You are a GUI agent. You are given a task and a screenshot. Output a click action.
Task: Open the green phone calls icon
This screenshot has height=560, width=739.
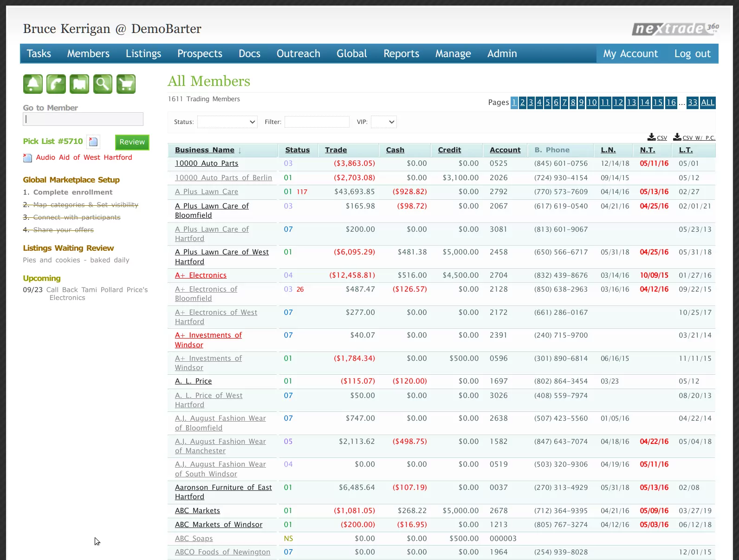point(56,84)
